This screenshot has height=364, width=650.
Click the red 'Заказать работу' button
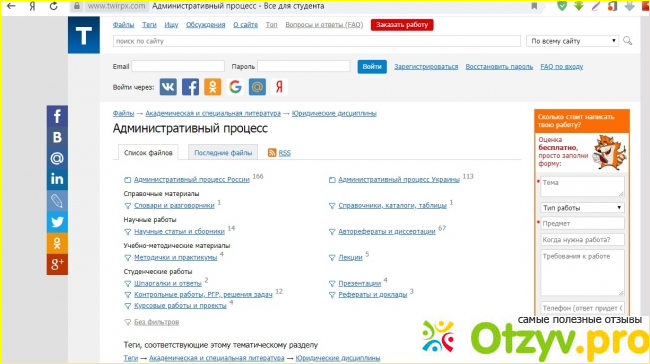[402, 25]
